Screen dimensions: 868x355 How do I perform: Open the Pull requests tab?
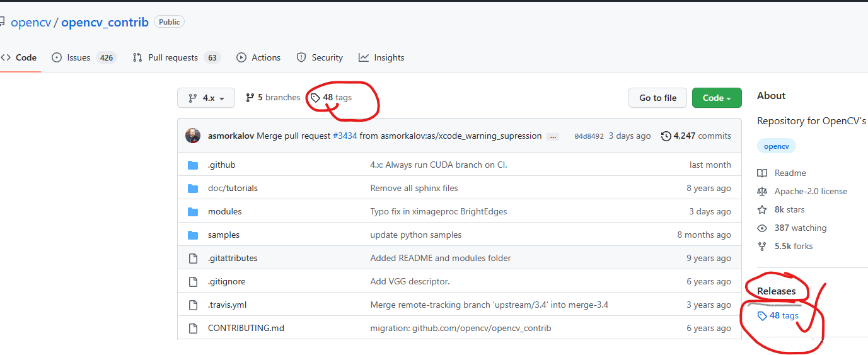176,57
